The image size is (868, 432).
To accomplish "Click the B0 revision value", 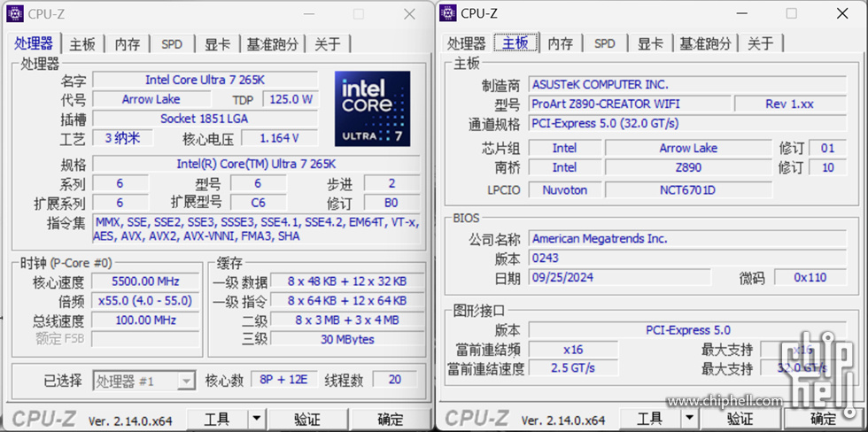I will pos(391,203).
